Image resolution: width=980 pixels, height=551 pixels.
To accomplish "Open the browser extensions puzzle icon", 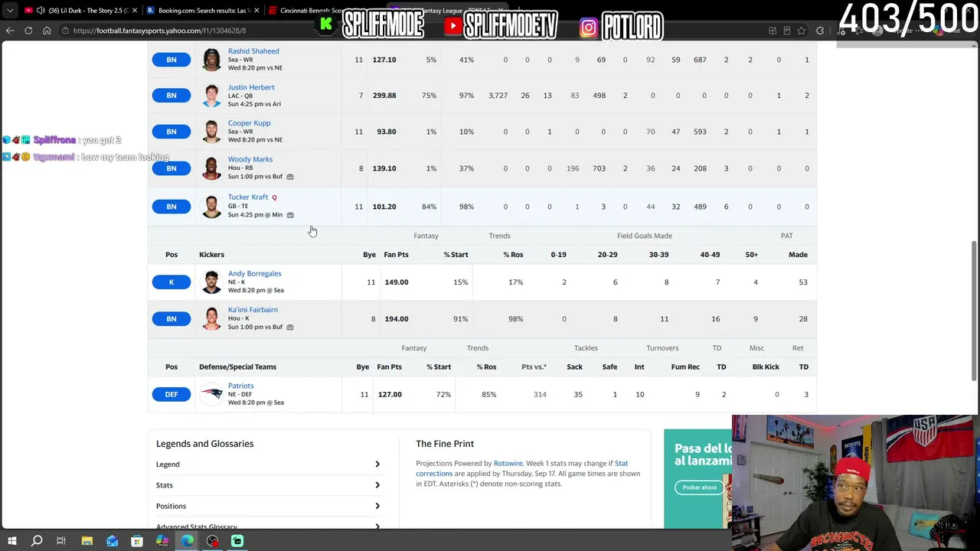I will [x=820, y=31].
